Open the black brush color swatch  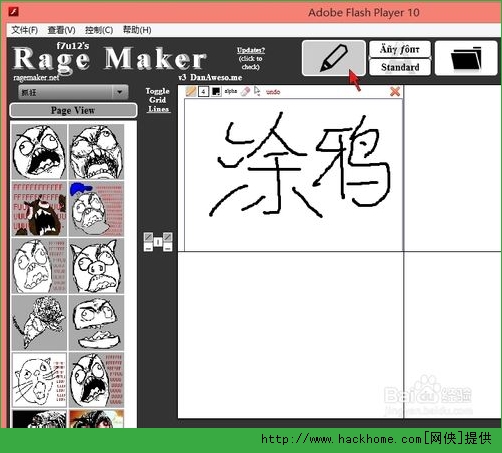coord(216,91)
